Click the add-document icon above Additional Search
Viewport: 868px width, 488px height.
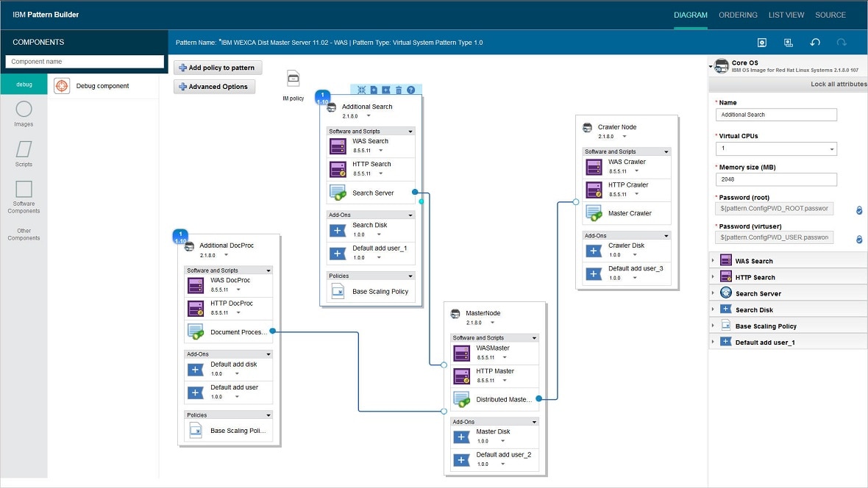point(374,90)
